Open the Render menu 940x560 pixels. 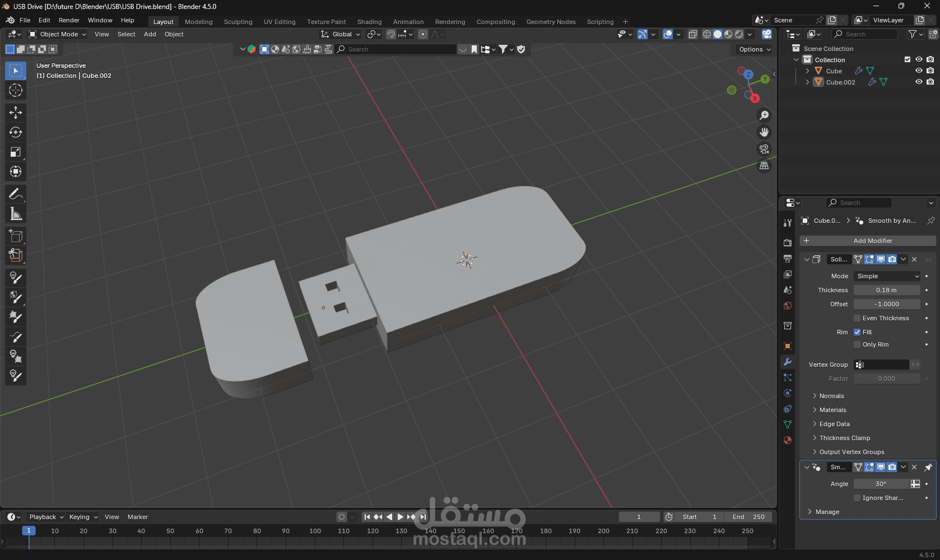(x=69, y=20)
